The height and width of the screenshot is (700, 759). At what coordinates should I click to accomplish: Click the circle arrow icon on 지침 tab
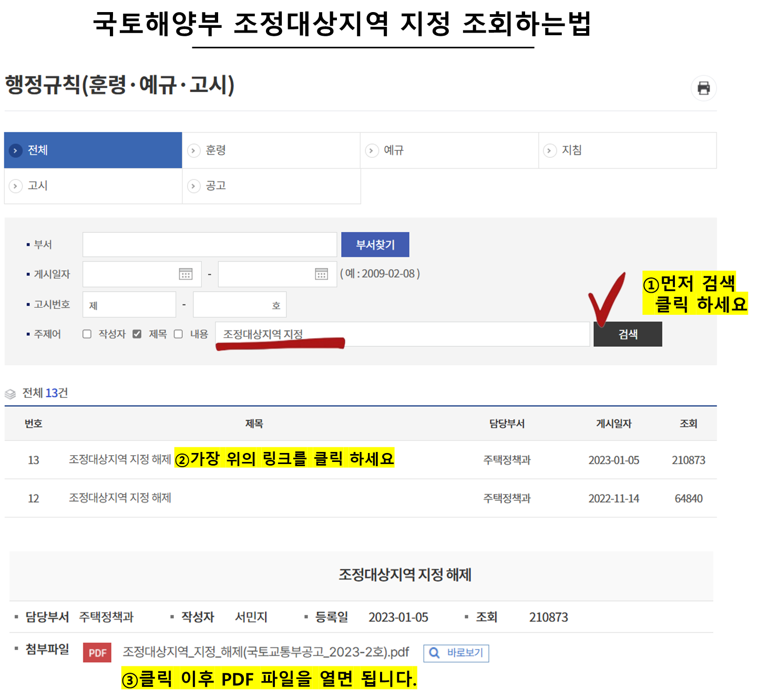coord(550,150)
